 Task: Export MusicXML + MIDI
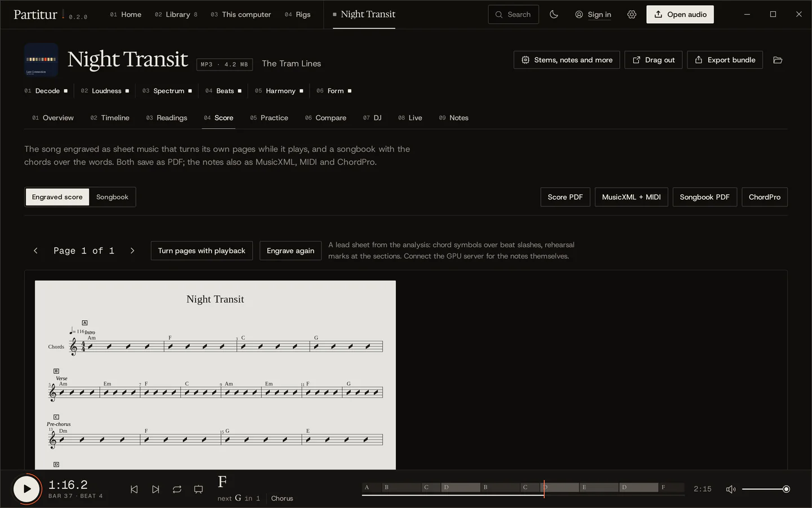[x=631, y=197]
